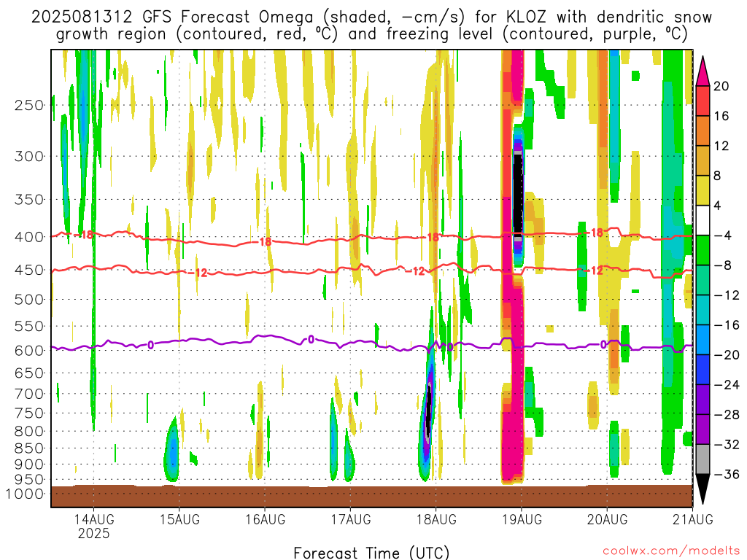747x560 pixels.
Task: Click the 750 pressure level label
Action: pyautogui.click(x=29, y=413)
